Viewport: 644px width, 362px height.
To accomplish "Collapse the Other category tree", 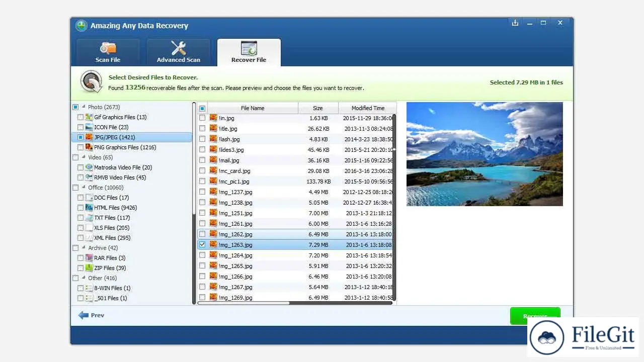I will (84, 278).
